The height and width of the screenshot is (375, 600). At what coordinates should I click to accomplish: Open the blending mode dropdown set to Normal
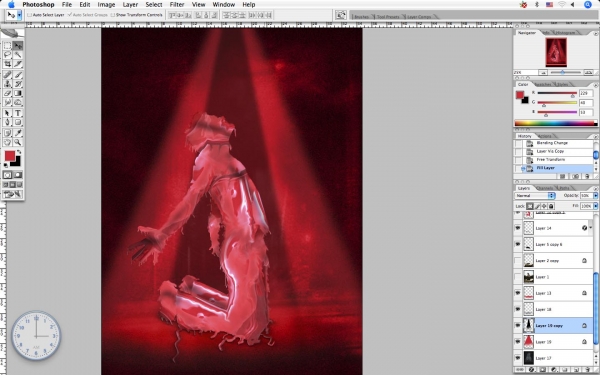click(535, 196)
